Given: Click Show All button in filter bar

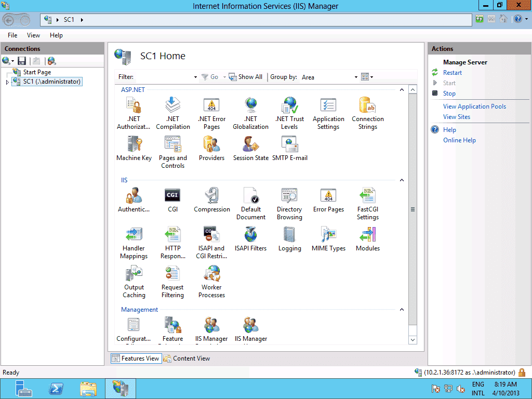Looking at the screenshot, I should tap(246, 77).
